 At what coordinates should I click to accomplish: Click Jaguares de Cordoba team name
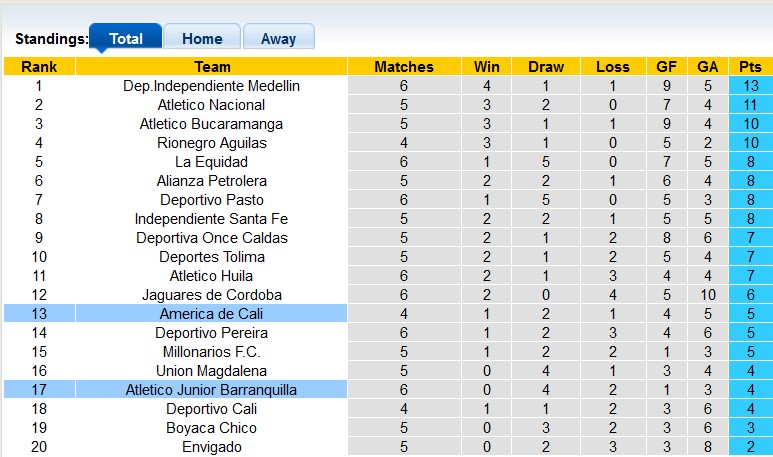click(x=212, y=295)
